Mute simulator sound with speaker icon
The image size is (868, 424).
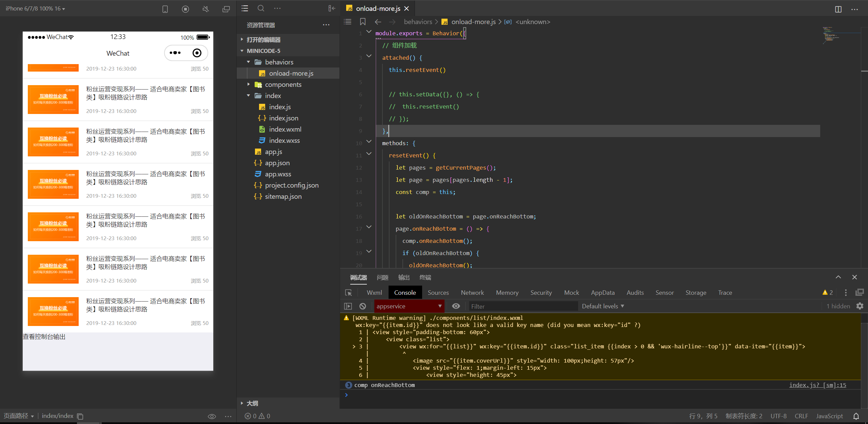coord(206,9)
